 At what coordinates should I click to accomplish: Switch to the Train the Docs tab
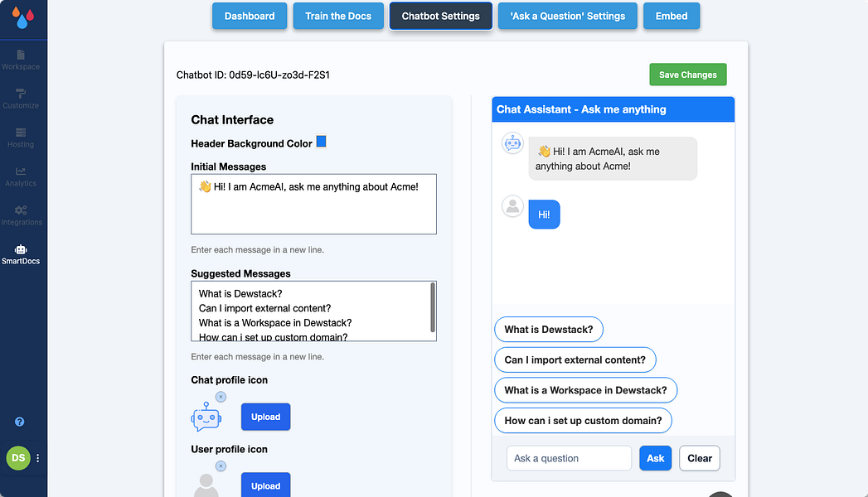(x=338, y=16)
